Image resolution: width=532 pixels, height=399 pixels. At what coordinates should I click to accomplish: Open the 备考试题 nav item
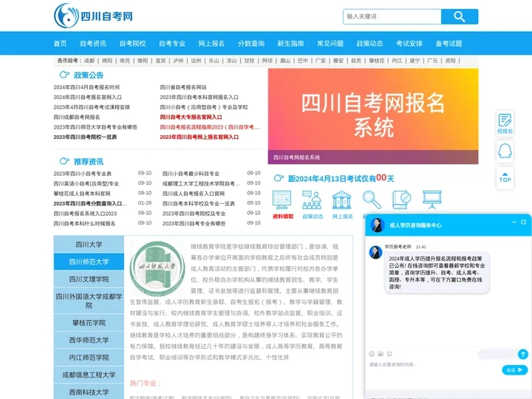[x=449, y=44]
